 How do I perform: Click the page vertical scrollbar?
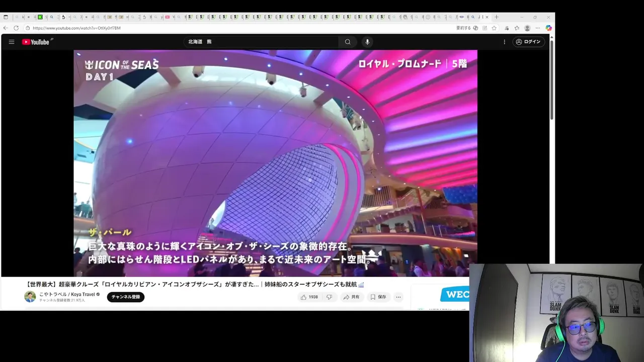point(552,80)
